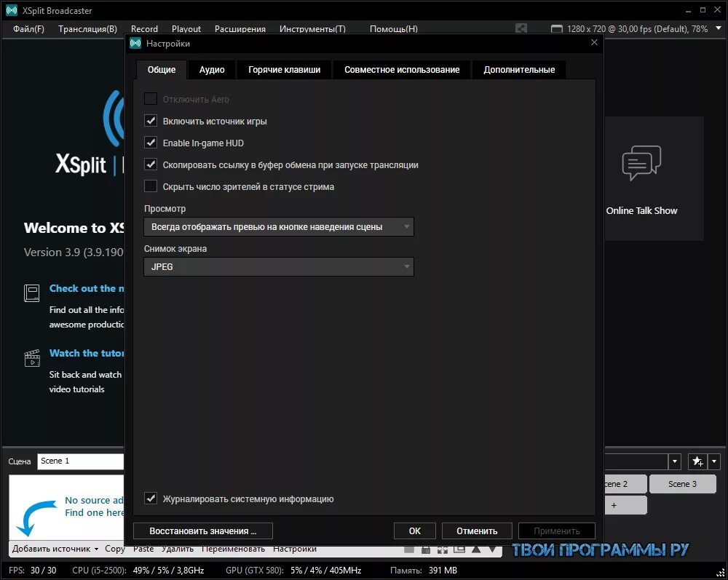Screen dimensions: 728x580
Task: Disable Журналировать системную информацию
Action: click(151, 498)
